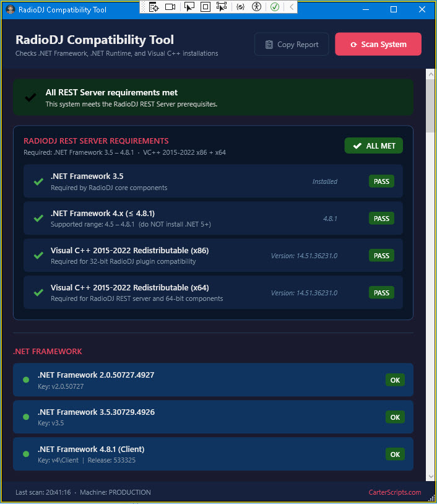The height and width of the screenshot is (504, 437).
Task: Click the scrollbar up arrow
Action: coord(431,74)
